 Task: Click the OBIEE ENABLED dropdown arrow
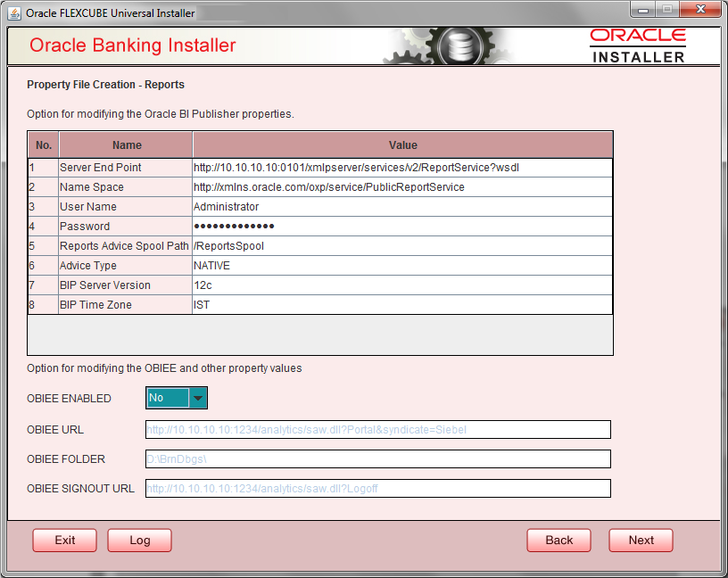coord(198,398)
